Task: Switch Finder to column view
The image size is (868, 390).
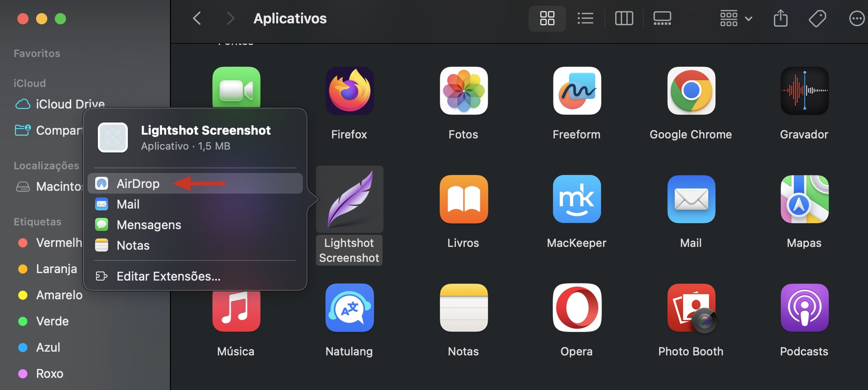Action: [x=624, y=19]
